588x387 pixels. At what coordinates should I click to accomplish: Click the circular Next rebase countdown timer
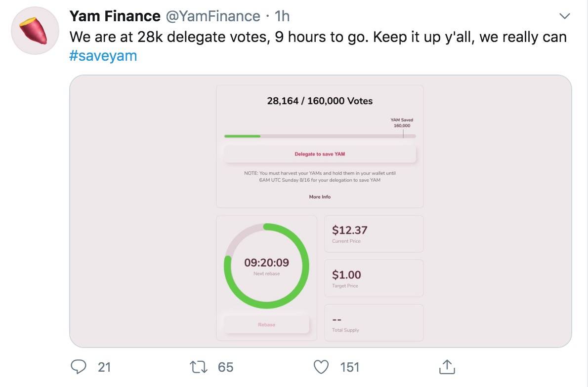point(266,266)
